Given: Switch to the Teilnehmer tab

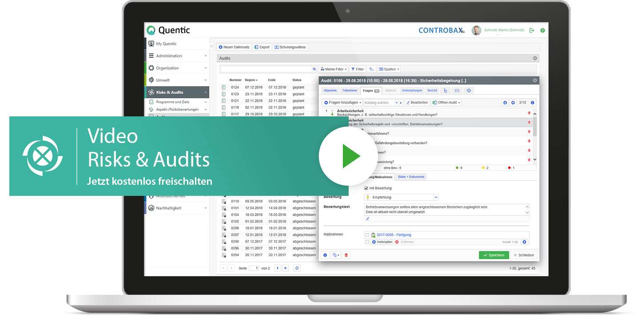Looking at the screenshot, I should click(350, 91).
